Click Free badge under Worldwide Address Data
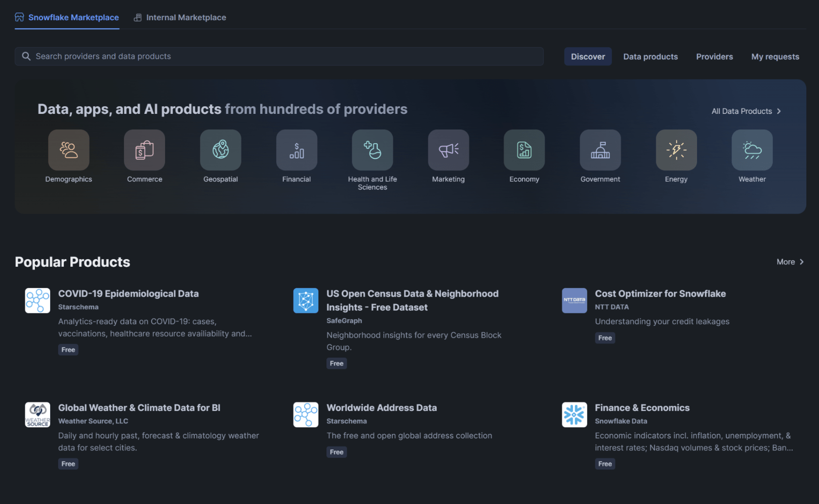819x504 pixels. click(x=337, y=452)
